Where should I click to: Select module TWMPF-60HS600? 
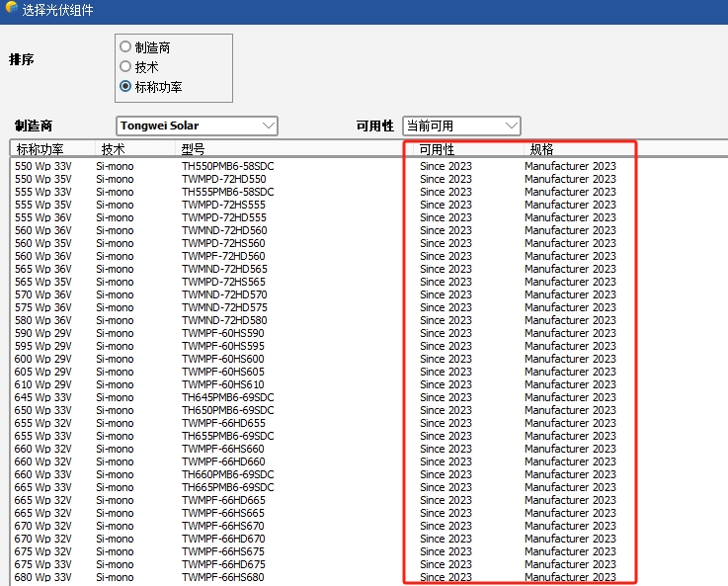pos(223,359)
